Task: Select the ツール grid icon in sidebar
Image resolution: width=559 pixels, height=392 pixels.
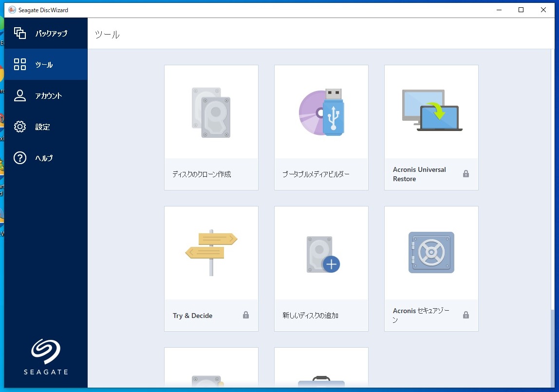Action: point(20,64)
